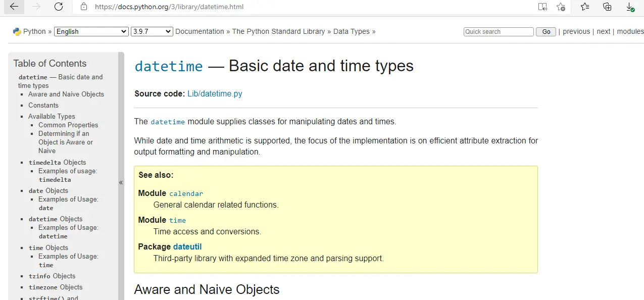Open the Lib/datetime.py source link
The height and width of the screenshot is (300, 644).
(x=215, y=94)
